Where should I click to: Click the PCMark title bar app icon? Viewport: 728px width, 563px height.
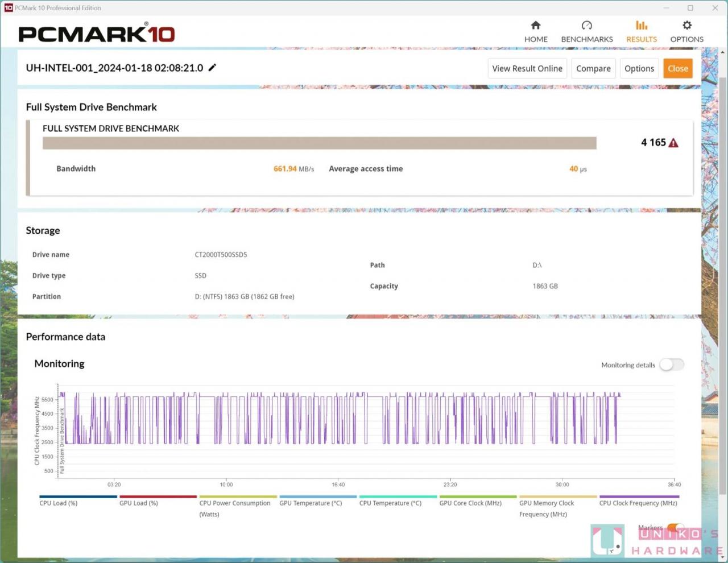tap(9, 8)
